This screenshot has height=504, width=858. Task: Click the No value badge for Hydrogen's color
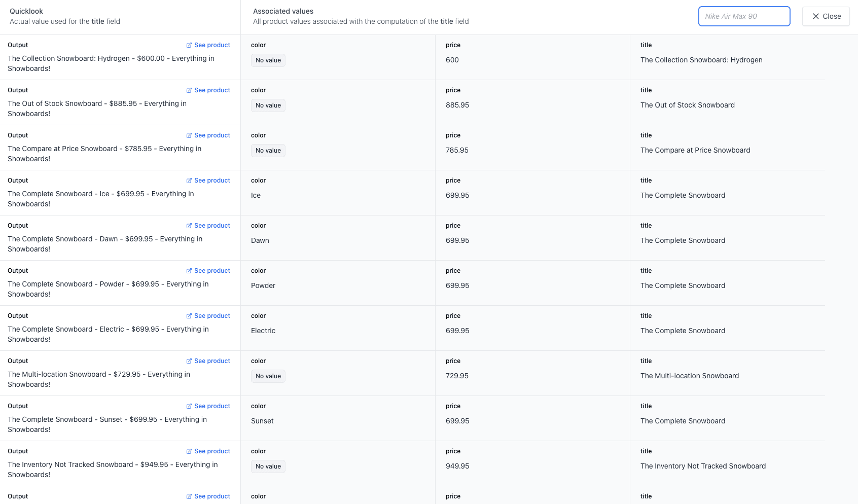pyautogui.click(x=268, y=60)
